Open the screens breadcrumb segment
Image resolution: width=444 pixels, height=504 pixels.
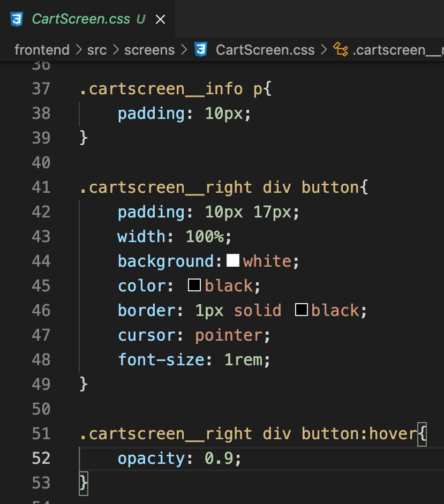(x=149, y=50)
